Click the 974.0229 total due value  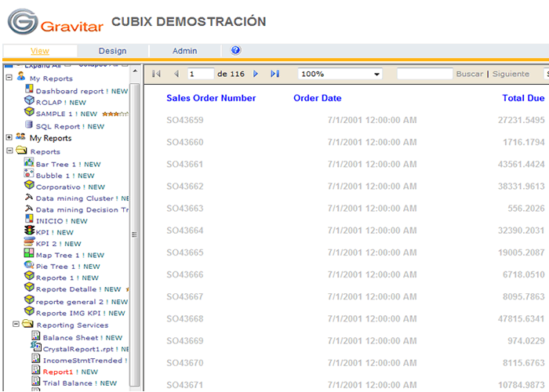click(x=526, y=340)
